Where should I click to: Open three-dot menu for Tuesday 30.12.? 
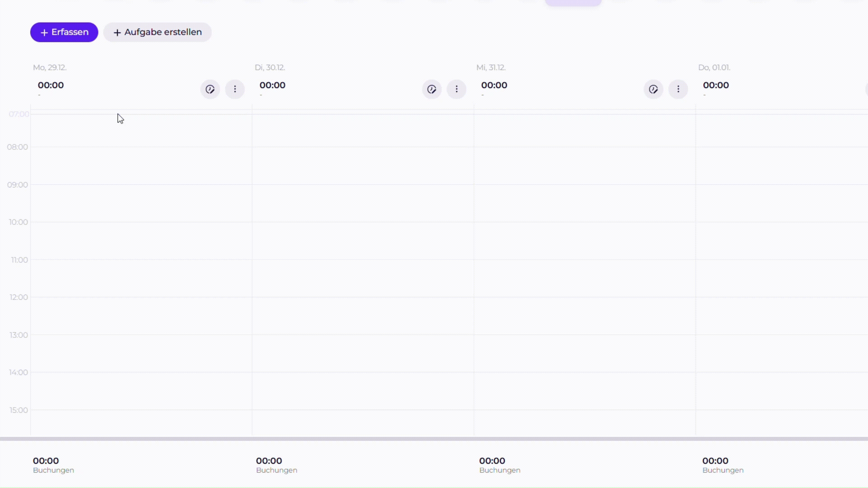coord(457,89)
